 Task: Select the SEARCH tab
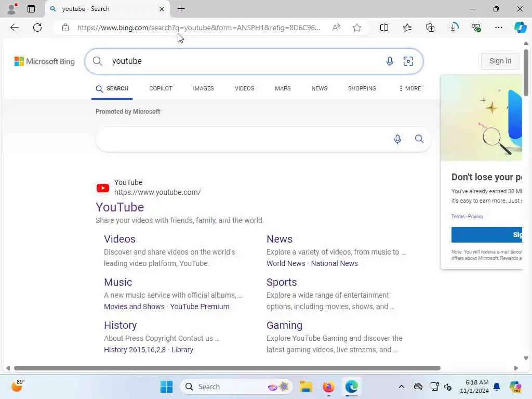tap(112, 88)
